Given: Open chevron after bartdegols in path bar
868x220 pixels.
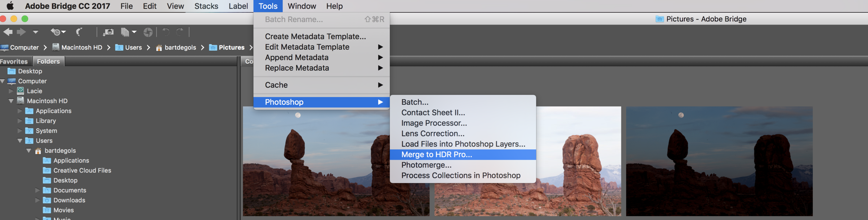Looking at the screenshot, I should click(202, 47).
